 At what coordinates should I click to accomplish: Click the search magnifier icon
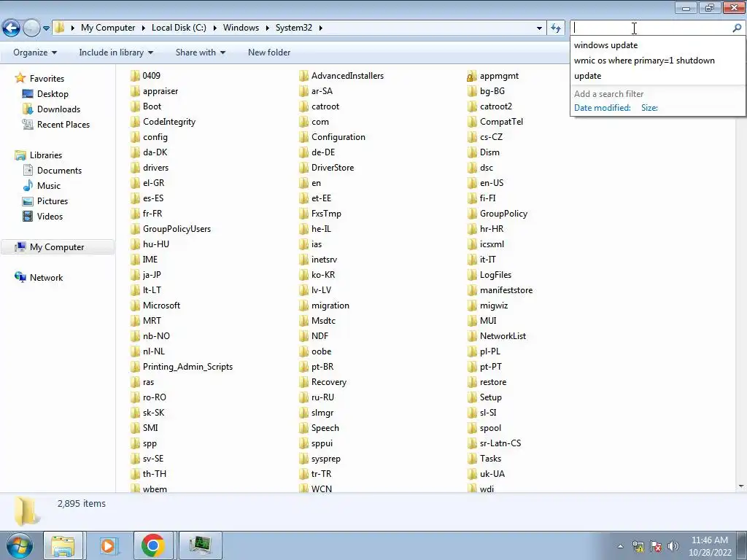tap(737, 28)
